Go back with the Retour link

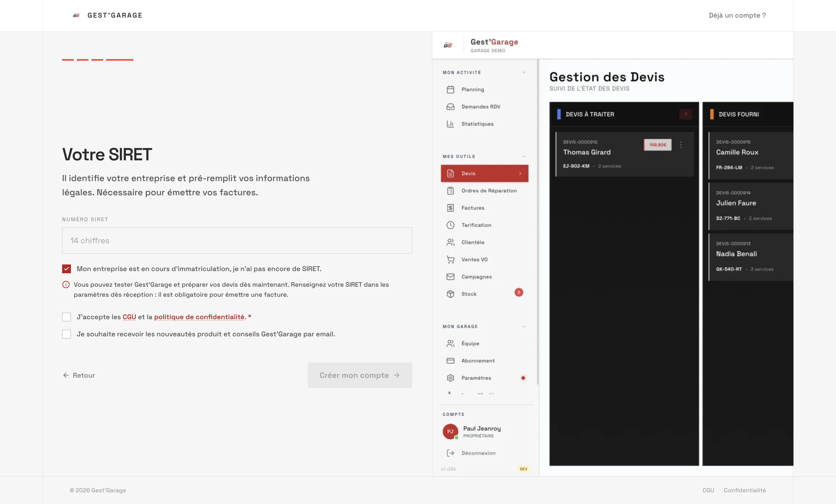(x=79, y=375)
